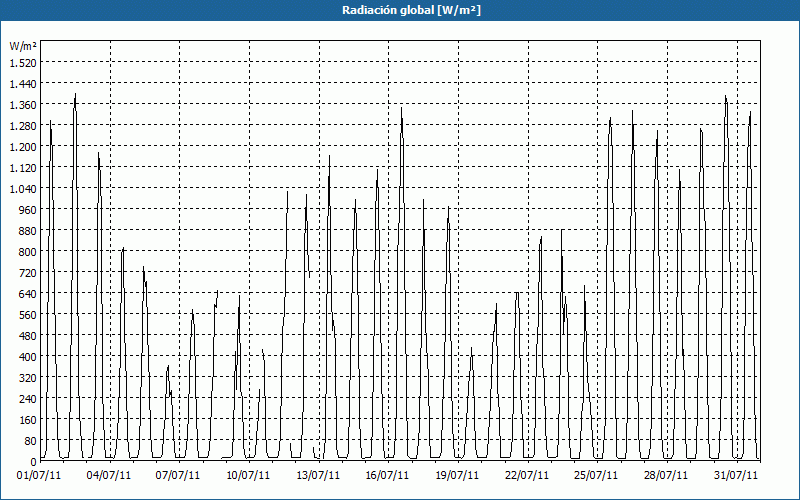Click the 01/07/11 date label
800x500 pixels.
(x=39, y=476)
